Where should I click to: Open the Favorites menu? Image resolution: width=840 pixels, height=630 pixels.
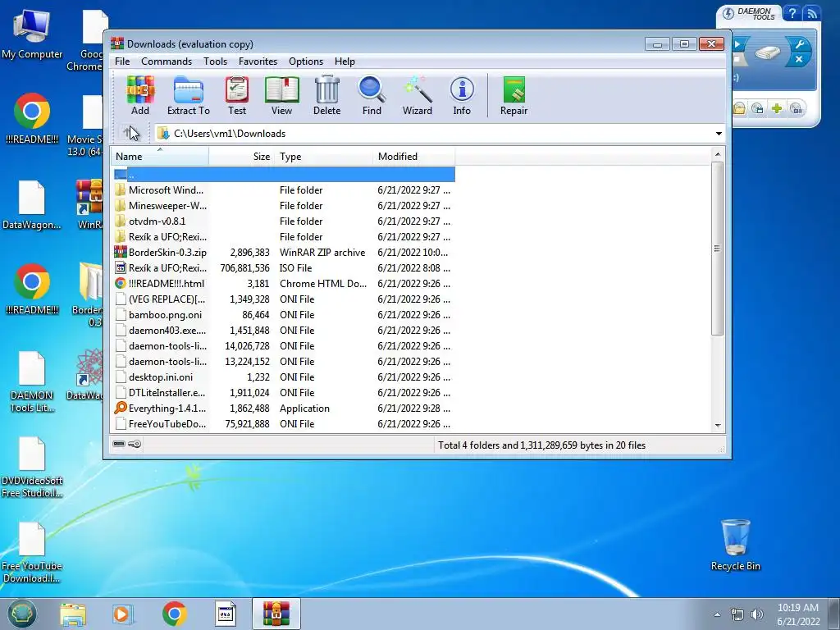[x=258, y=61]
